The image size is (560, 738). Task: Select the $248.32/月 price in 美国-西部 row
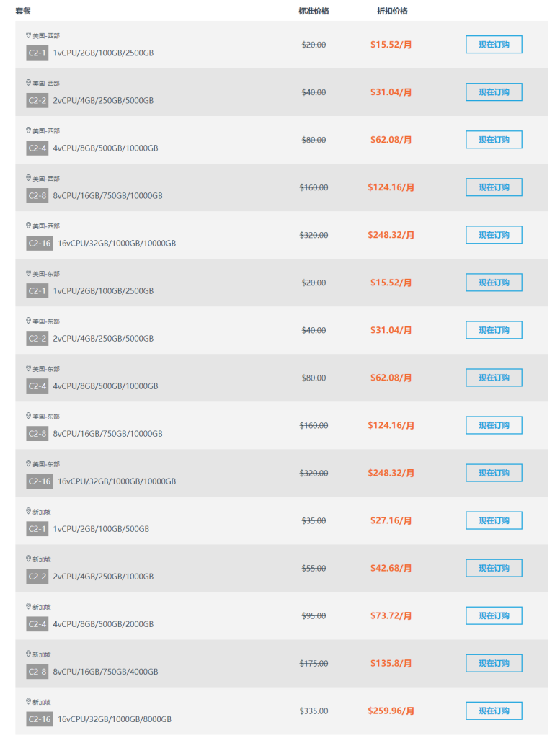pos(391,235)
